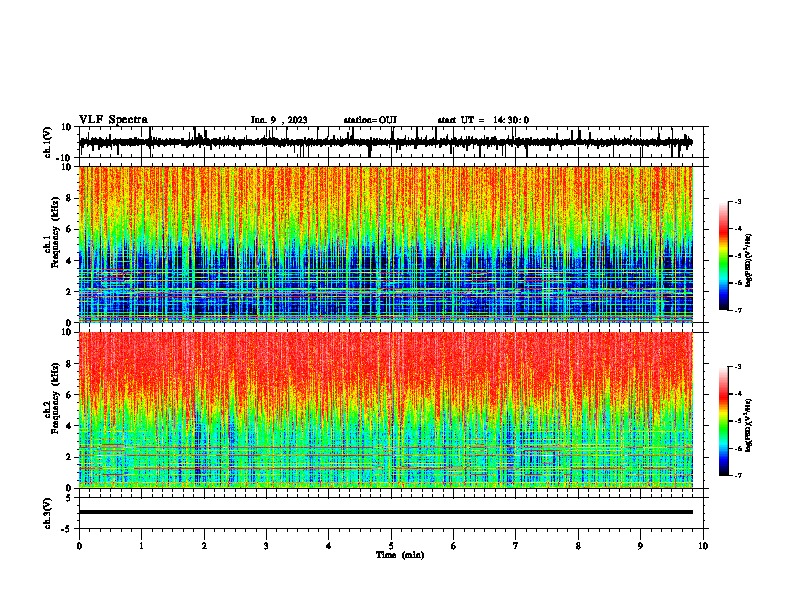Click the "start UT = 14:30:0" label
The width and height of the screenshot is (792, 612).
[483, 120]
